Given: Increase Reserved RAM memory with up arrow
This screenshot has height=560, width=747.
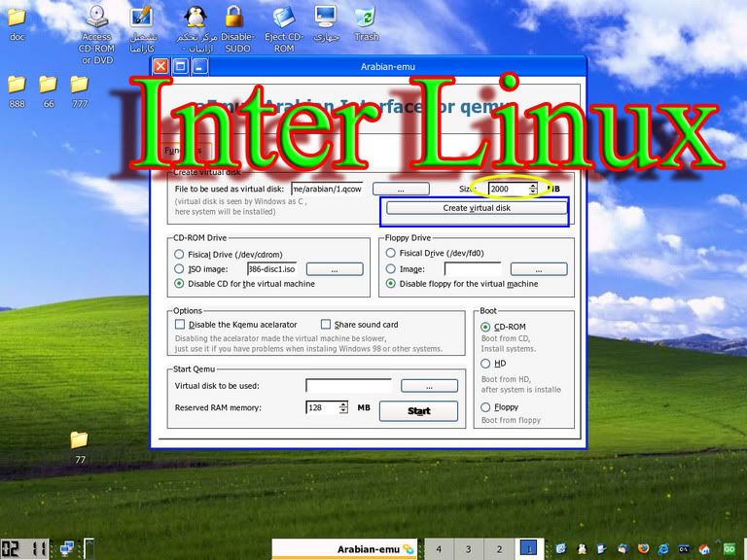Looking at the screenshot, I should click(x=343, y=404).
